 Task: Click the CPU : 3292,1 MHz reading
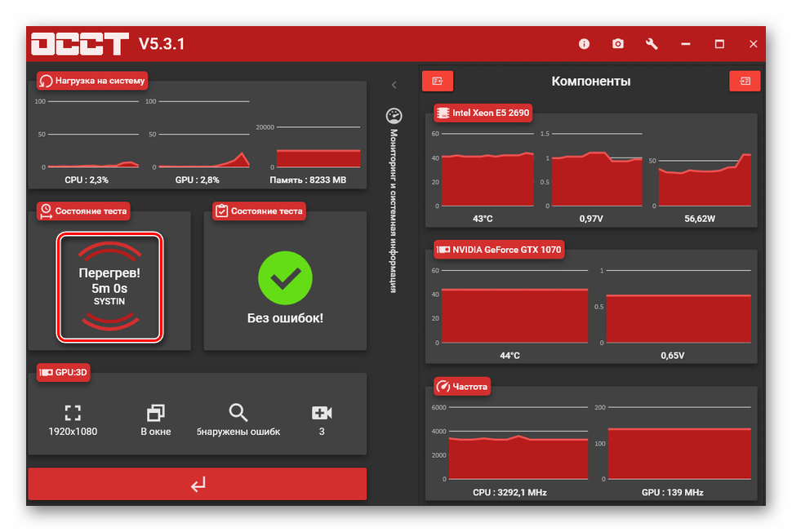pyautogui.click(x=509, y=492)
